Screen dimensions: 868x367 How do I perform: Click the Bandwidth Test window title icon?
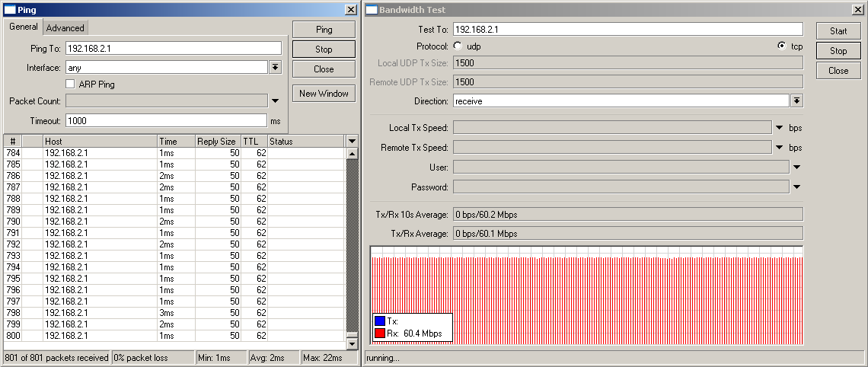[x=372, y=9]
